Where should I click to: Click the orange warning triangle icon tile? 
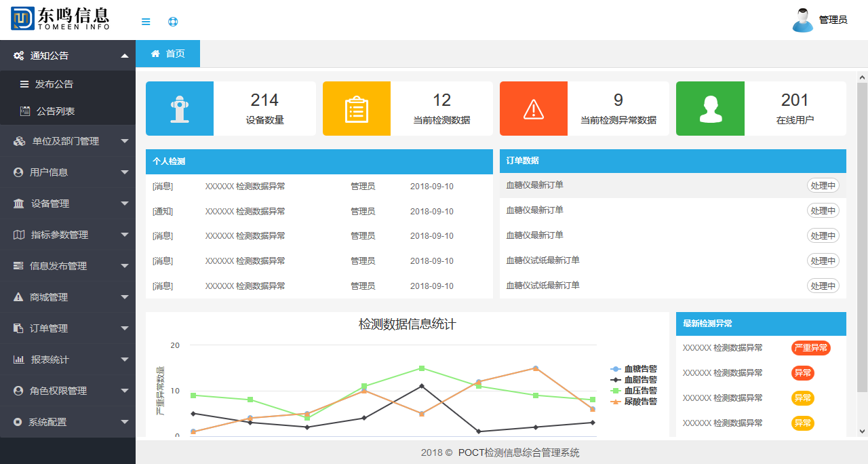click(534, 109)
